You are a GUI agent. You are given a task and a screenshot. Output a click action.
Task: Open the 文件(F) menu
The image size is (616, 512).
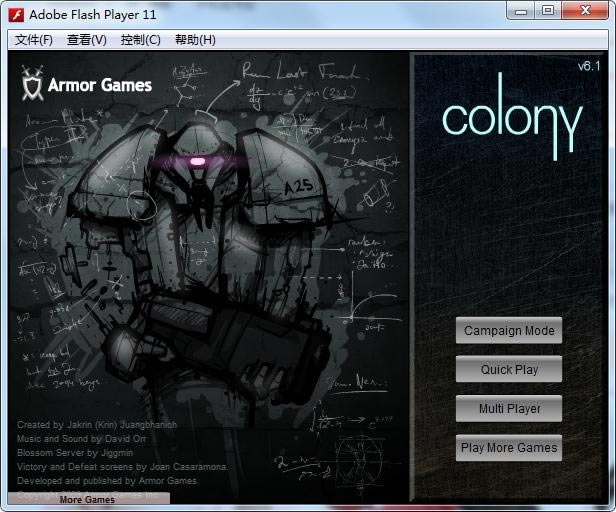coord(34,40)
